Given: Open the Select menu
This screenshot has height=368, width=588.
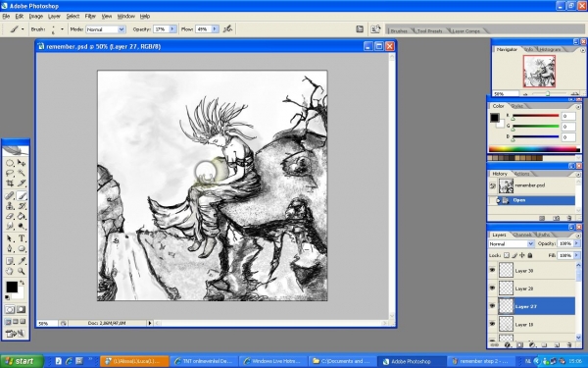Looking at the screenshot, I should [x=73, y=16].
